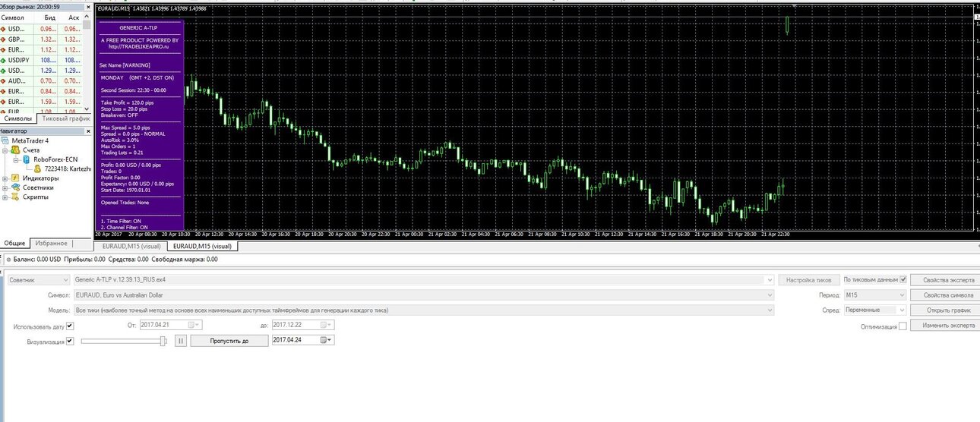The image size is (980, 422).
Task: Switch to Navigator's Избранное tab
Action: (x=53, y=243)
